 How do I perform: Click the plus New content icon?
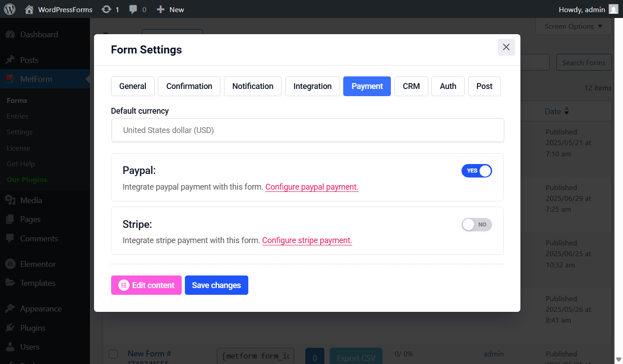point(161,9)
